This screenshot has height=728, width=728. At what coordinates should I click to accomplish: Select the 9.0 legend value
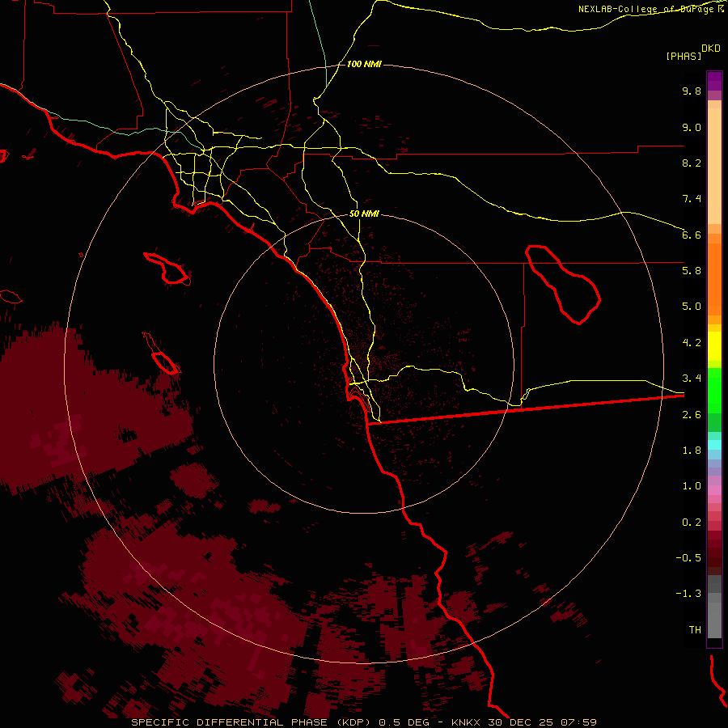(x=692, y=127)
